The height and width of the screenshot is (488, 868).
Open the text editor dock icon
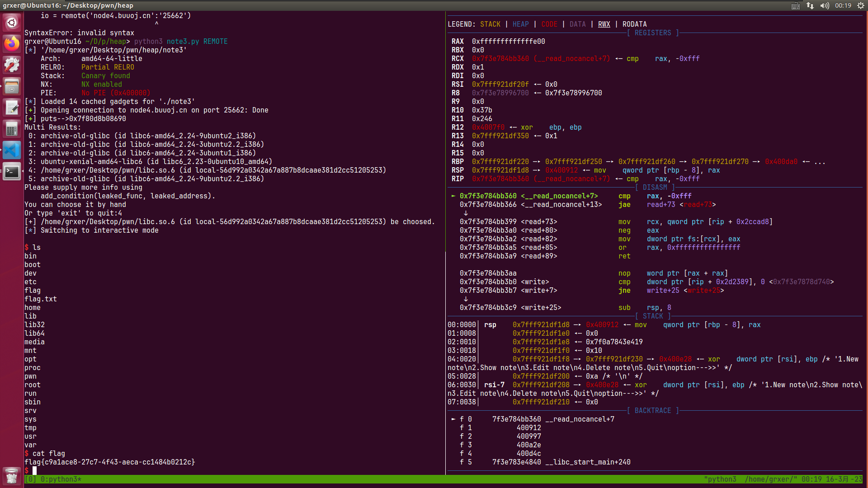tap(12, 108)
